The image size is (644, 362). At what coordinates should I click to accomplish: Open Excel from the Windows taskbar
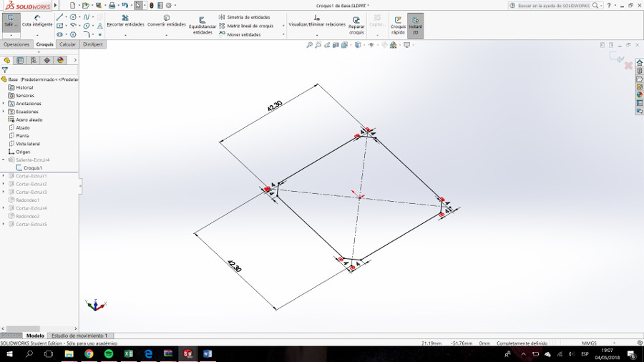[x=128, y=354]
